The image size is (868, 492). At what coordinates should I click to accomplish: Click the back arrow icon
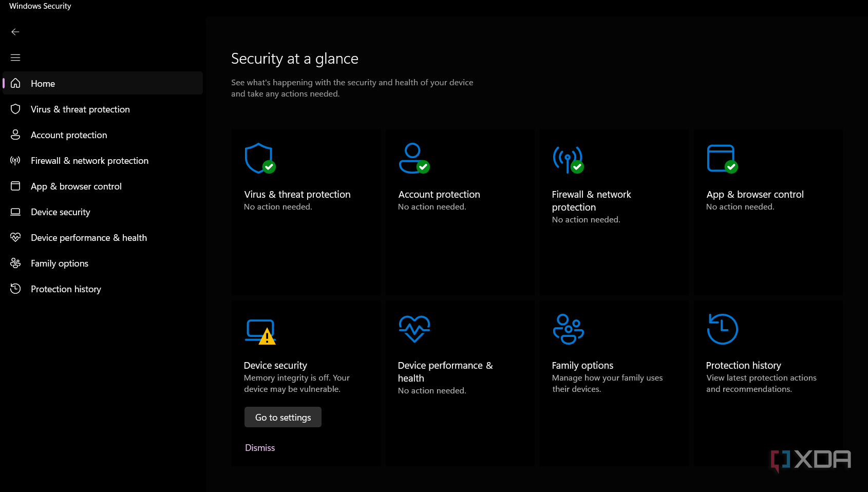coord(15,32)
